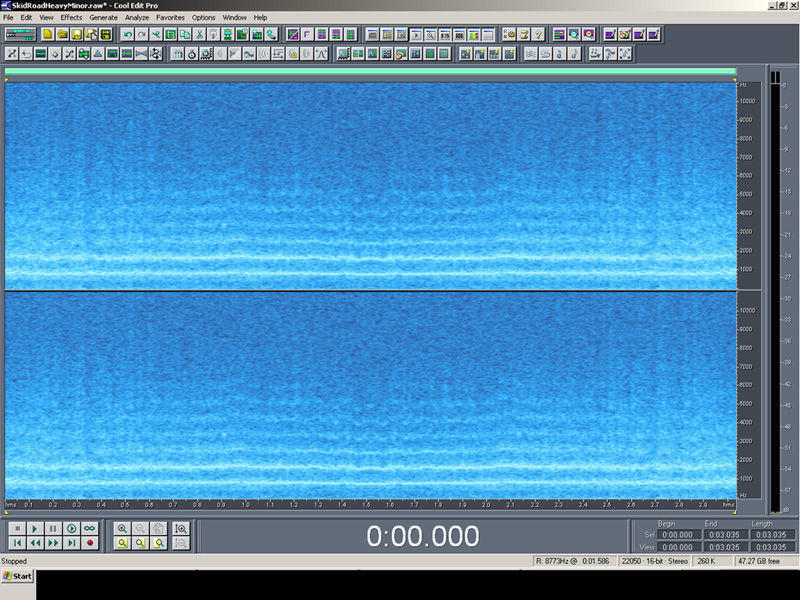Click the "47.27 GB free" status entry
The width and height of the screenshot is (800, 600).
759,561
